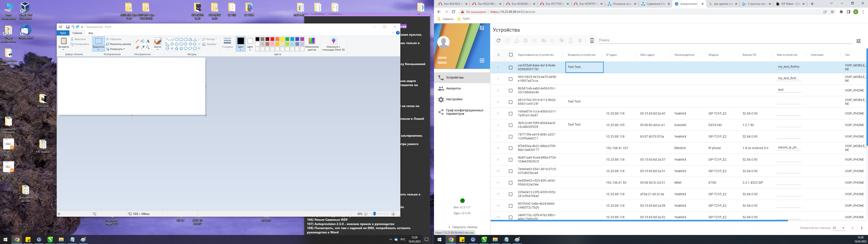Refresh the devices list

click(x=498, y=40)
